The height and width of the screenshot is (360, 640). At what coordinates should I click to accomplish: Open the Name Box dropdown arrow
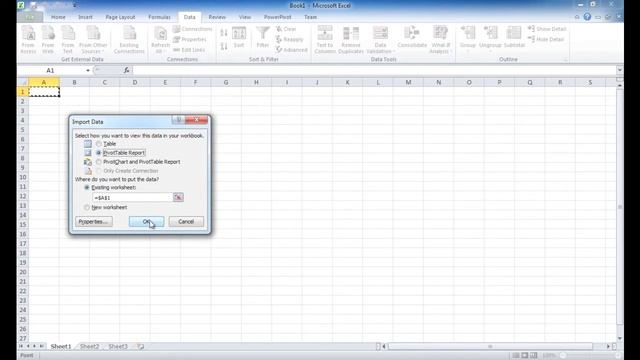point(88,71)
